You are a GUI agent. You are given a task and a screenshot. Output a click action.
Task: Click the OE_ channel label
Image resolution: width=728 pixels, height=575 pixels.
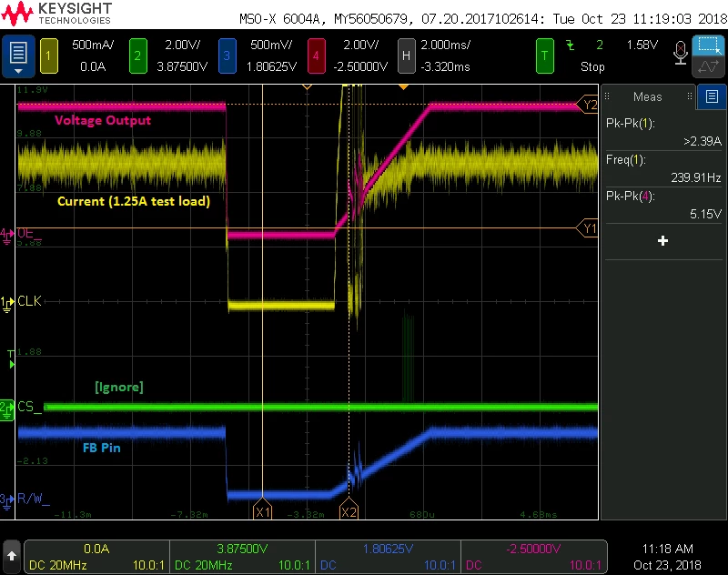pyautogui.click(x=29, y=233)
